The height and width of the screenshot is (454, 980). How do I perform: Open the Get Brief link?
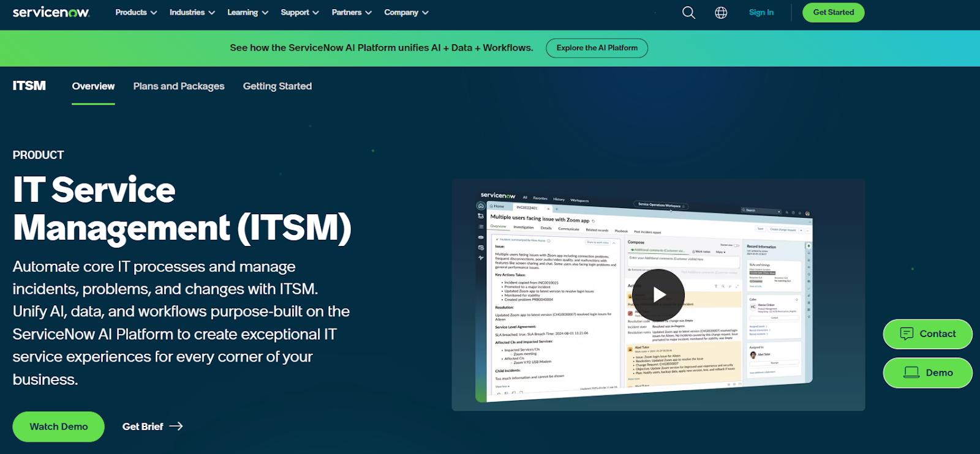153,426
